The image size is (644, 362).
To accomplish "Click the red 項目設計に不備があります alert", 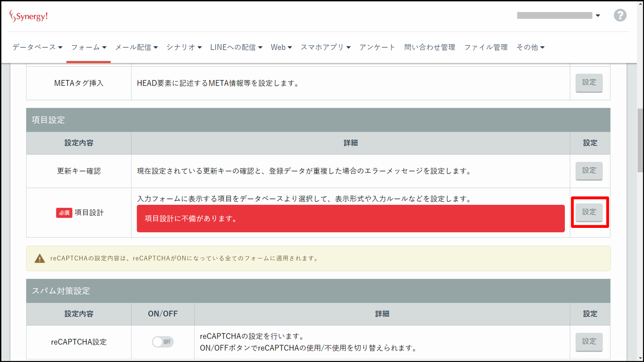I will pos(350,219).
